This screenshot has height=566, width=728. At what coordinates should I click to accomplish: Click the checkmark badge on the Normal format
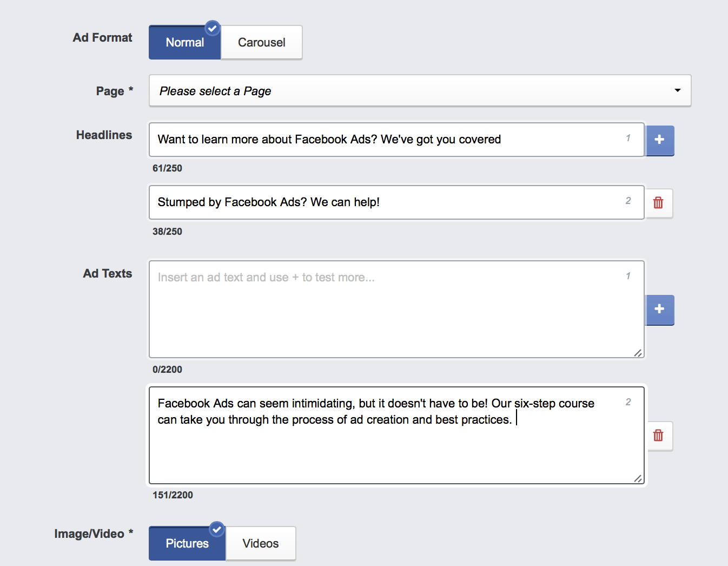212,29
